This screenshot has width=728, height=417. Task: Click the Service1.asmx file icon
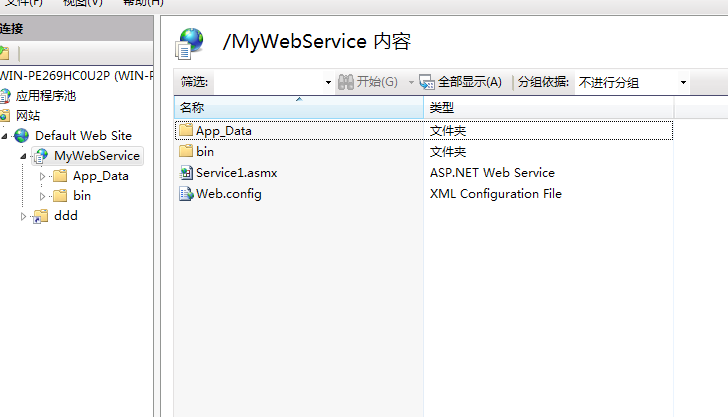coord(186,173)
